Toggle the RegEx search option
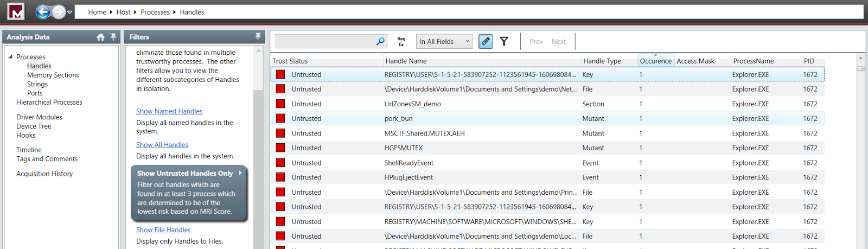The height and width of the screenshot is (249, 868). 401,41
